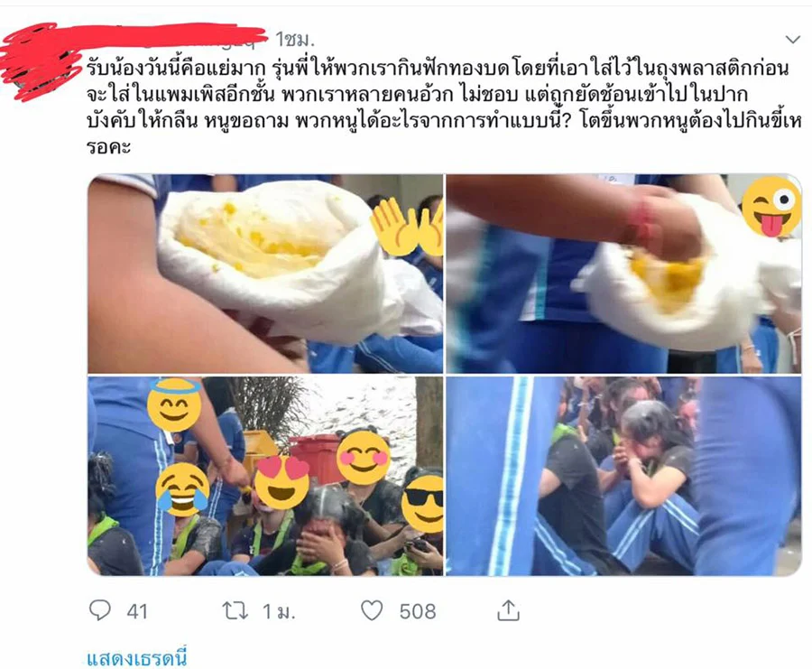812x669 pixels.
Task: Click the reply speech bubble icon
Action: coord(100,610)
